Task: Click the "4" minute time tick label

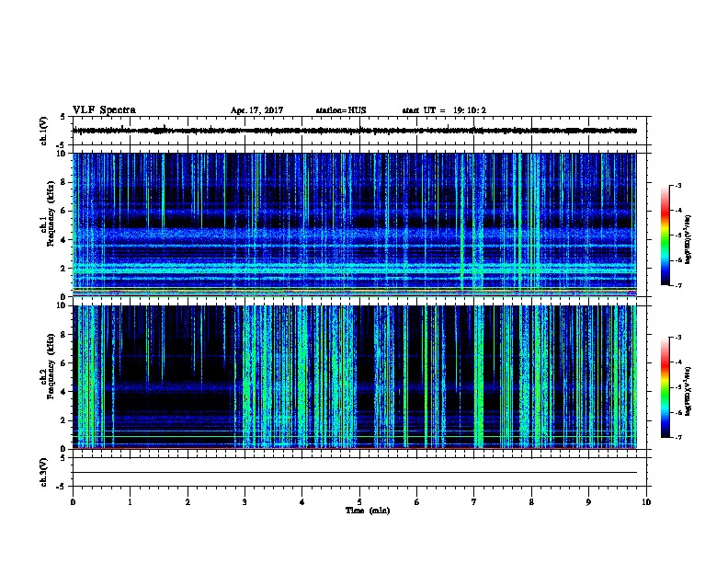Action: 302,502
